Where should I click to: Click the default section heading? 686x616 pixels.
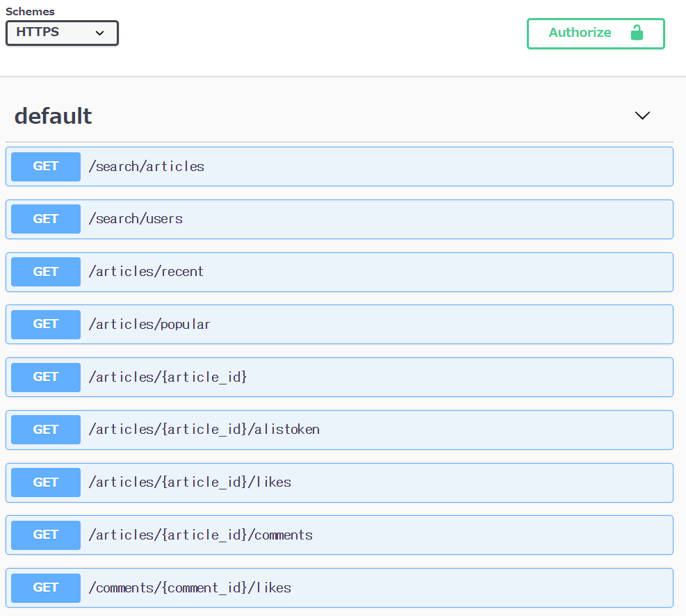pyautogui.click(x=54, y=115)
